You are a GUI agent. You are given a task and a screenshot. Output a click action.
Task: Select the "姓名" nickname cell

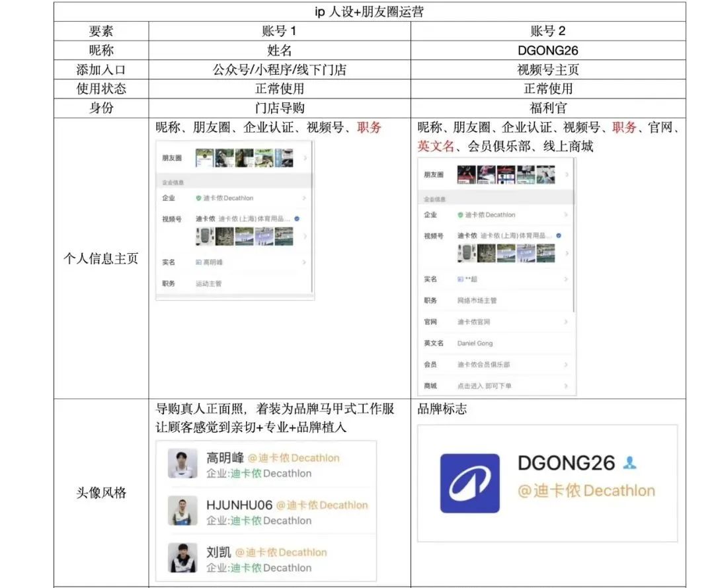point(279,50)
